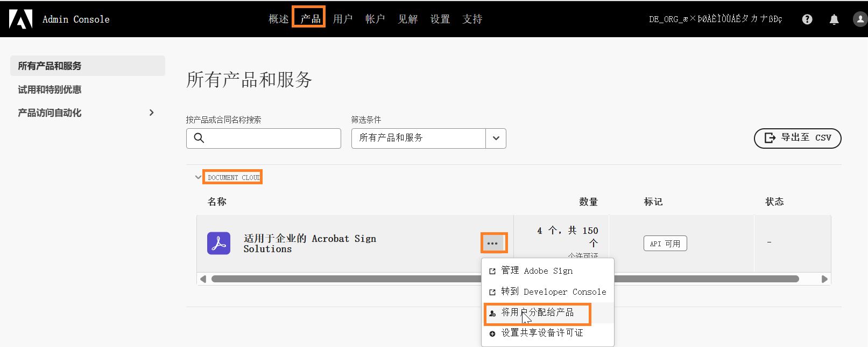Viewport: 868px width, 347px height.
Task: Choose 转到 Developer Console menu entry
Action: pos(548,292)
